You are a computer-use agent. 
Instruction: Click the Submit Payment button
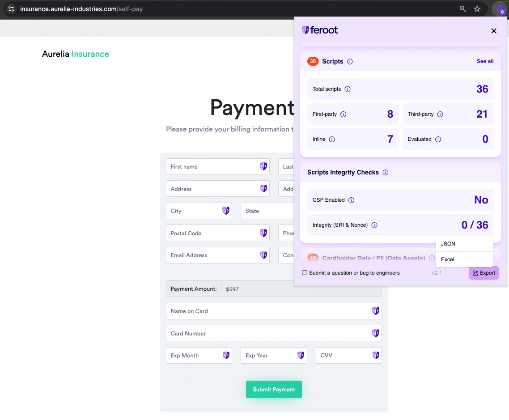[x=274, y=389]
